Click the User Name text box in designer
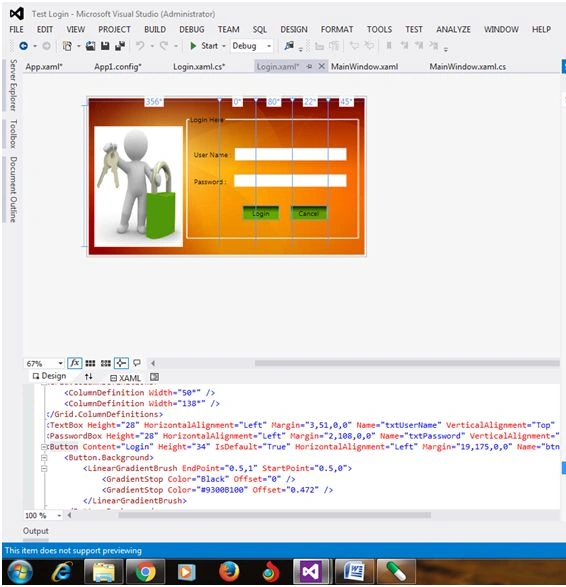 coord(290,154)
